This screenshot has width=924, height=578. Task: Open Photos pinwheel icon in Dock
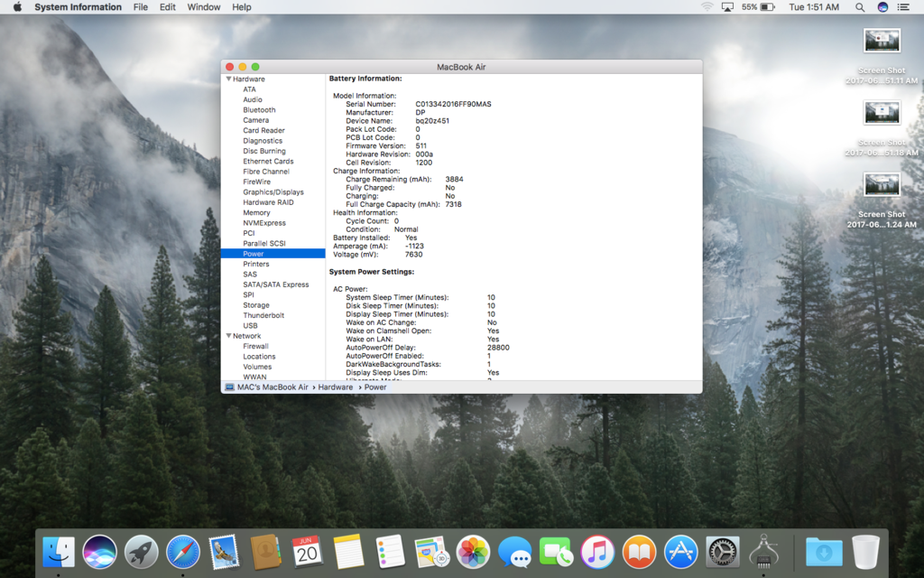(x=473, y=553)
